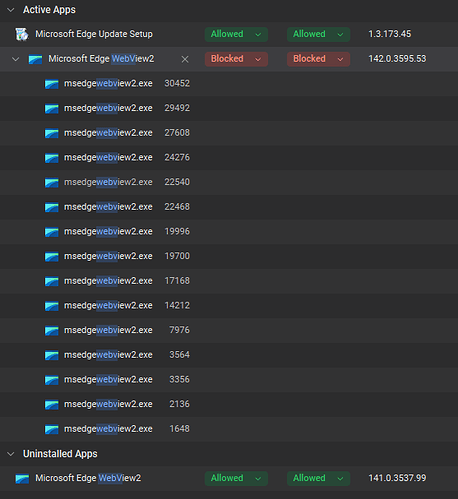Select msedgewebview2.exe name in row 14212
The height and width of the screenshot is (499, 458).
[108, 305]
